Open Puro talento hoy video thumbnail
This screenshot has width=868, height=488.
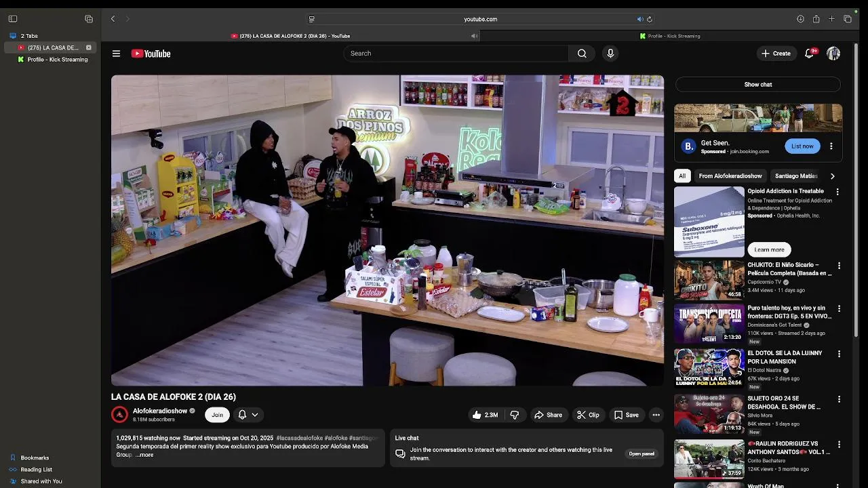coord(709,323)
